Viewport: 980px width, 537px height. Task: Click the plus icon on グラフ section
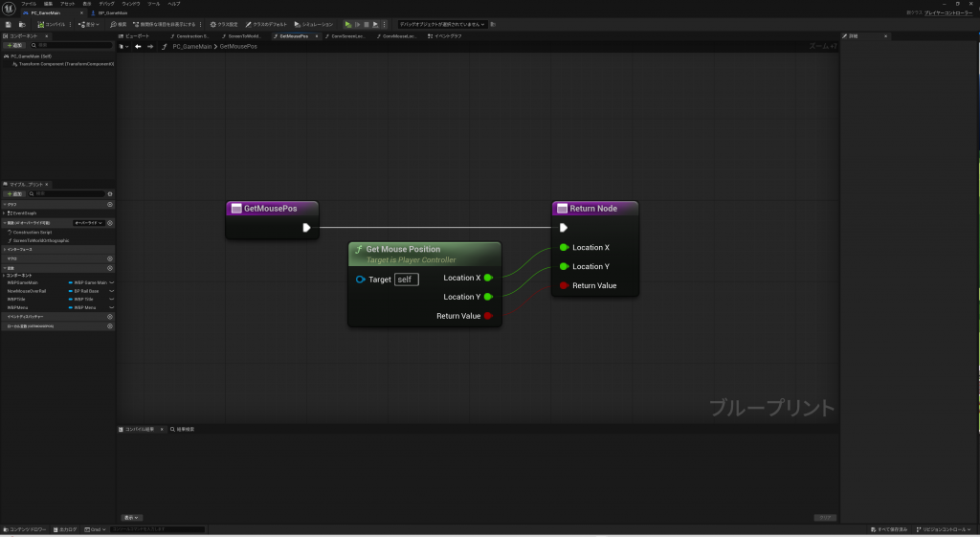(x=110, y=205)
